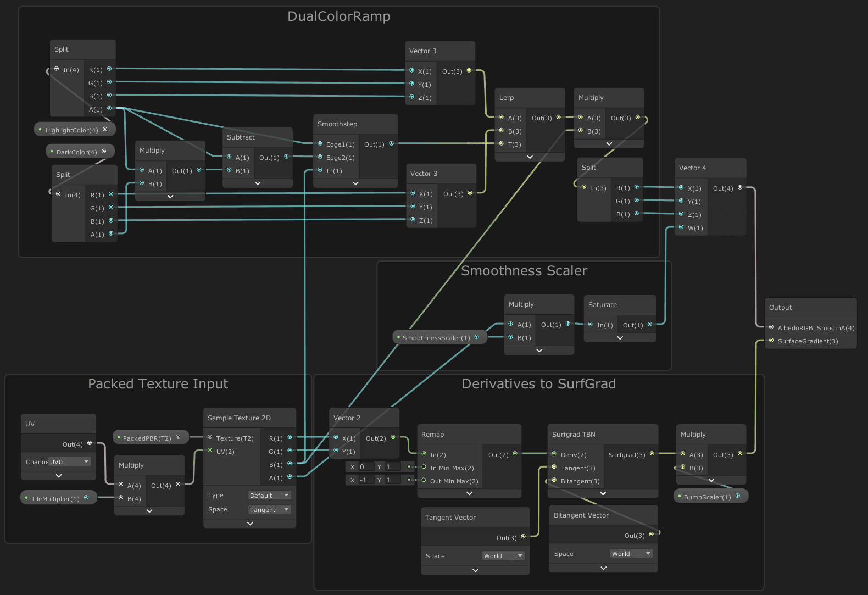868x595 pixels.
Task: Open Space dropdown set to Tangent
Action: [x=269, y=510]
